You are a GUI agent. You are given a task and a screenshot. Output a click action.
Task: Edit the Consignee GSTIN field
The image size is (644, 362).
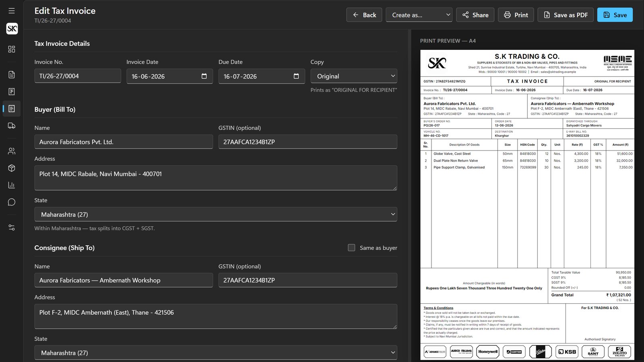point(308,280)
